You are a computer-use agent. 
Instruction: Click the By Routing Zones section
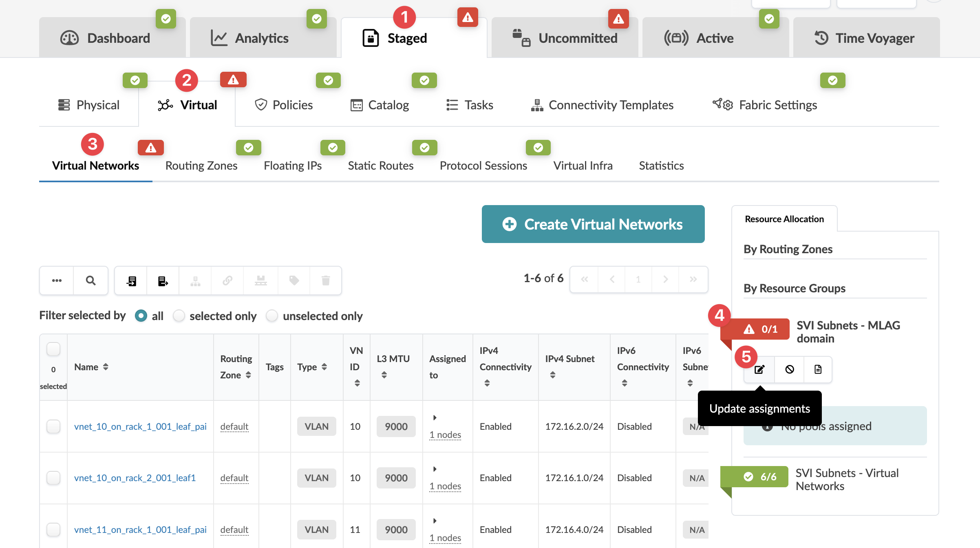coord(788,249)
